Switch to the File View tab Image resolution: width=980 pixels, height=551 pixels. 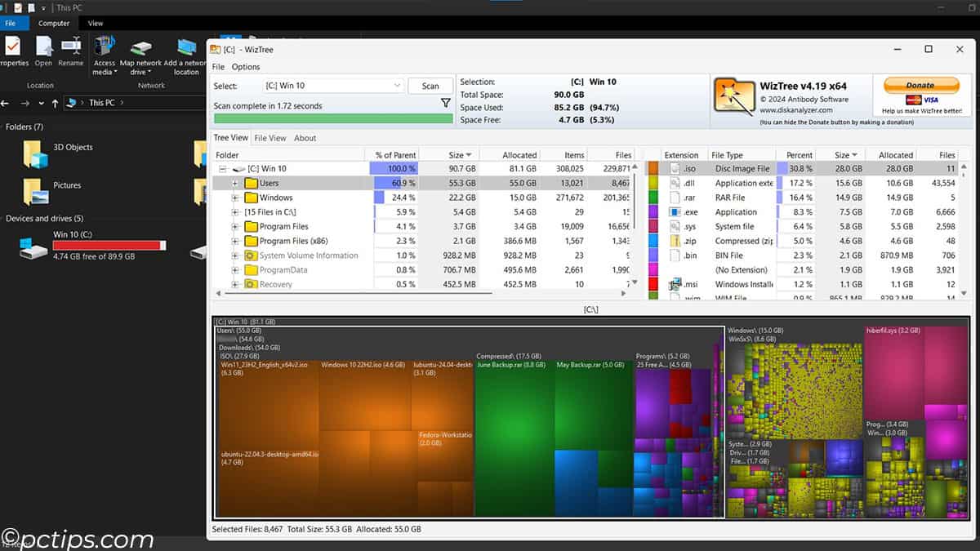point(270,138)
